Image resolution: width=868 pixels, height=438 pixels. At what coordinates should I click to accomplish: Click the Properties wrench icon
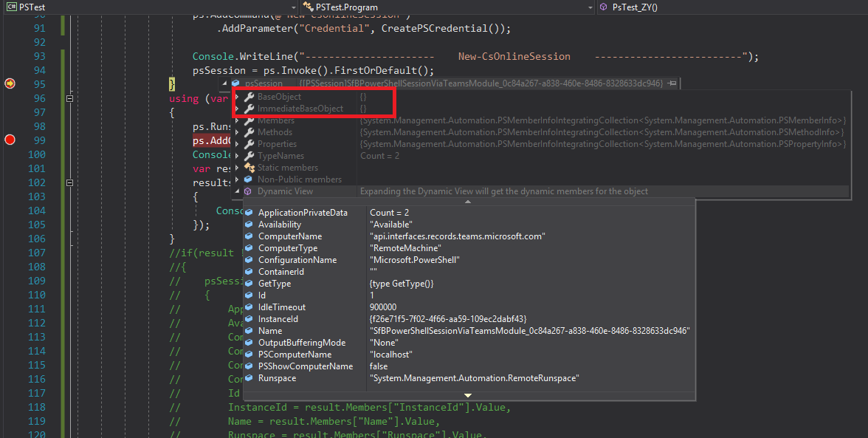pyautogui.click(x=249, y=144)
